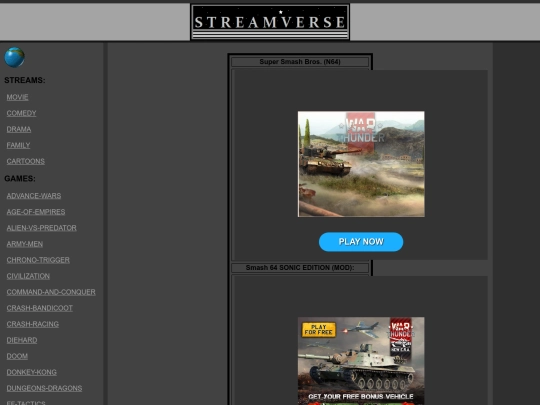
Task: Open the ADVANCE-WARS game link
Action: click(x=34, y=196)
